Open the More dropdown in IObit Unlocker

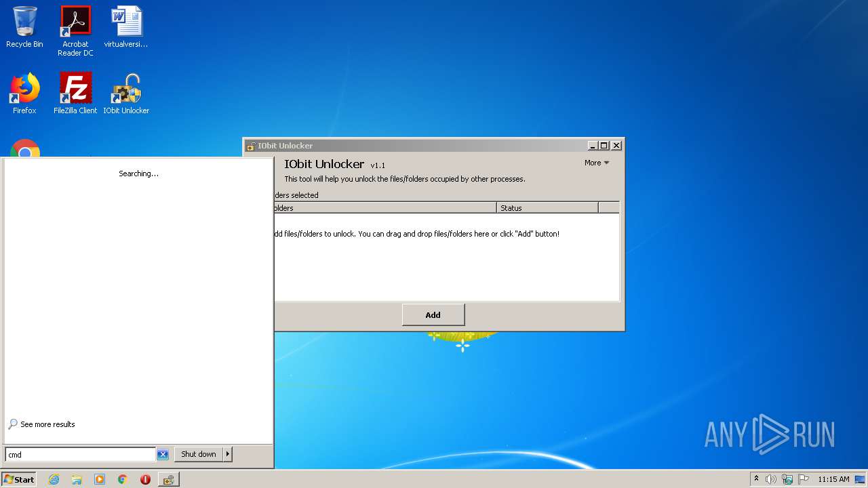click(x=597, y=163)
